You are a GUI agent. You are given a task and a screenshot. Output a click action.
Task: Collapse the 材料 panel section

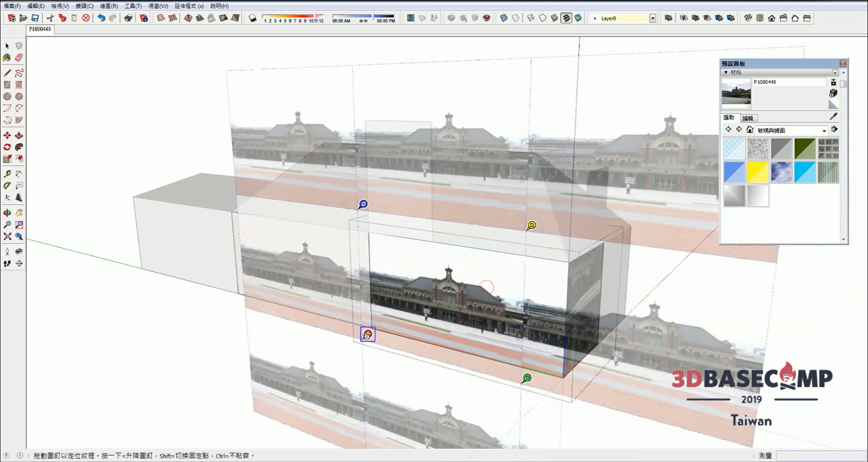click(726, 72)
